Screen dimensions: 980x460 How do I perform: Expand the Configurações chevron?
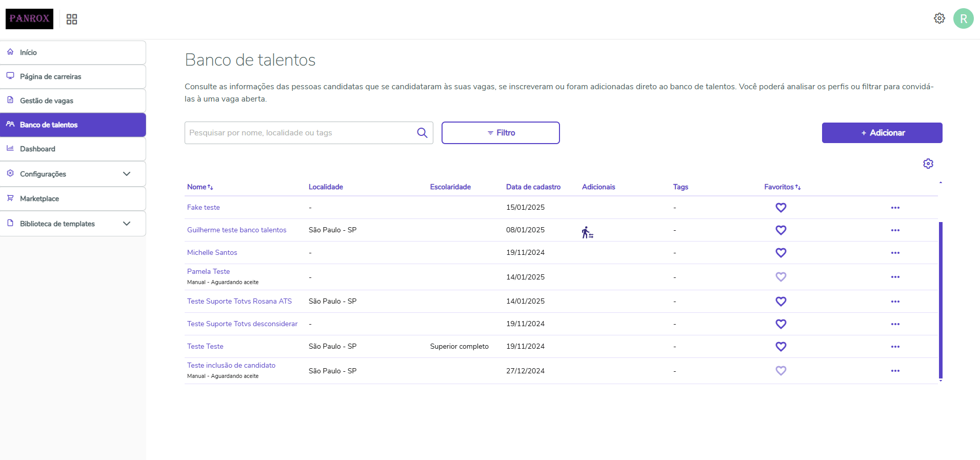point(127,174)
